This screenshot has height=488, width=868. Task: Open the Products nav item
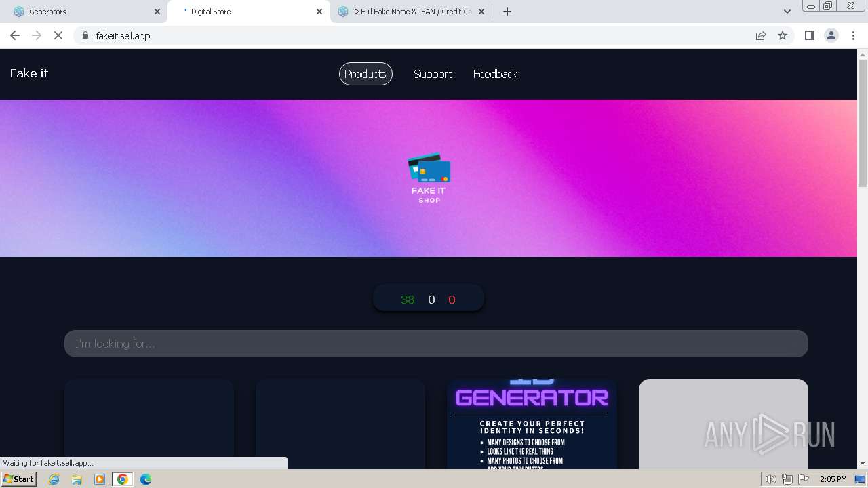tap(366, 74)
